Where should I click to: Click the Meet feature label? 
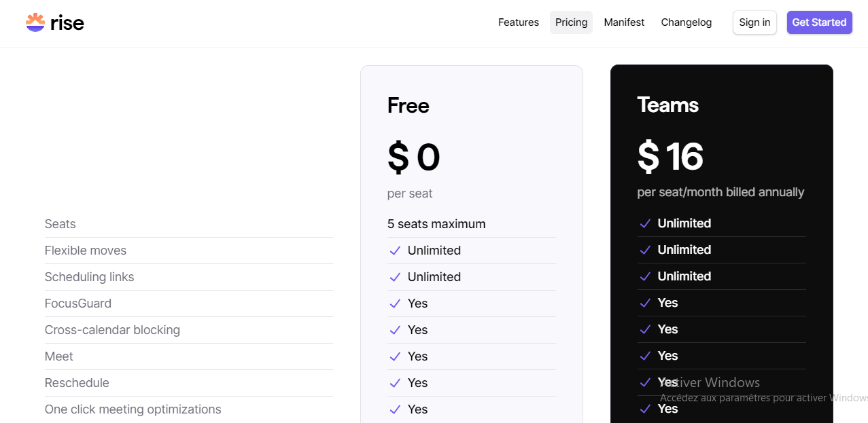tap(59, 356)
